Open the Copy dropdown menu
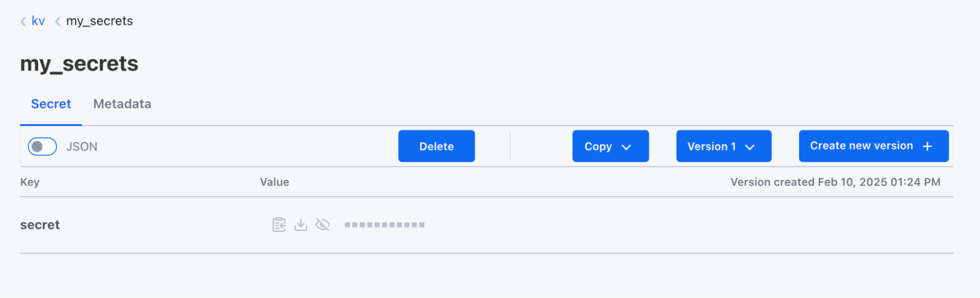 coord(610,146)
